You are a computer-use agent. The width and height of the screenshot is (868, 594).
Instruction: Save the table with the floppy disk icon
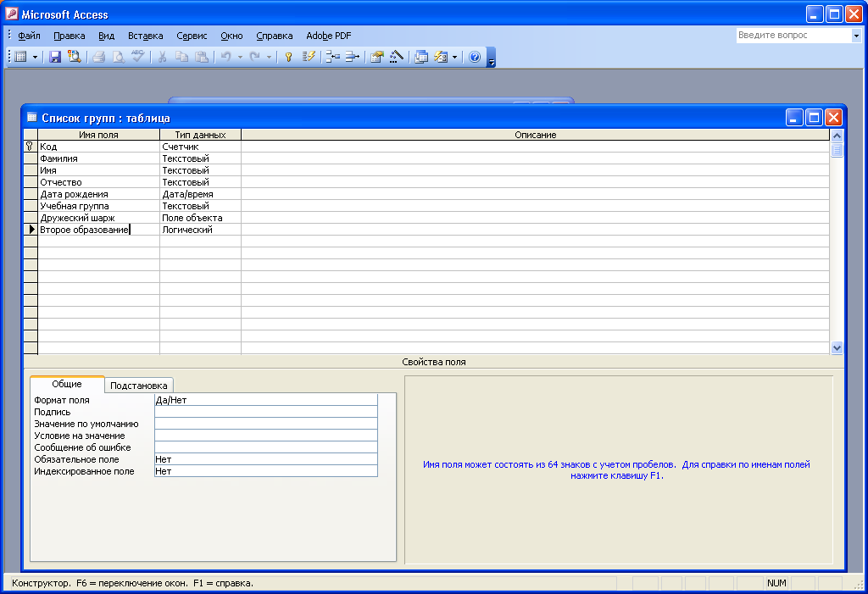tap(55, 57)
